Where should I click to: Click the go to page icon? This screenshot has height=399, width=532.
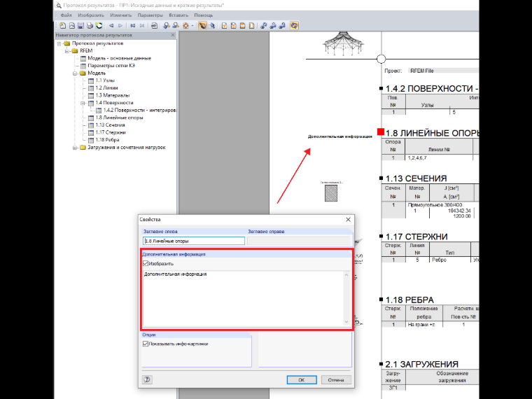[154, 25]
